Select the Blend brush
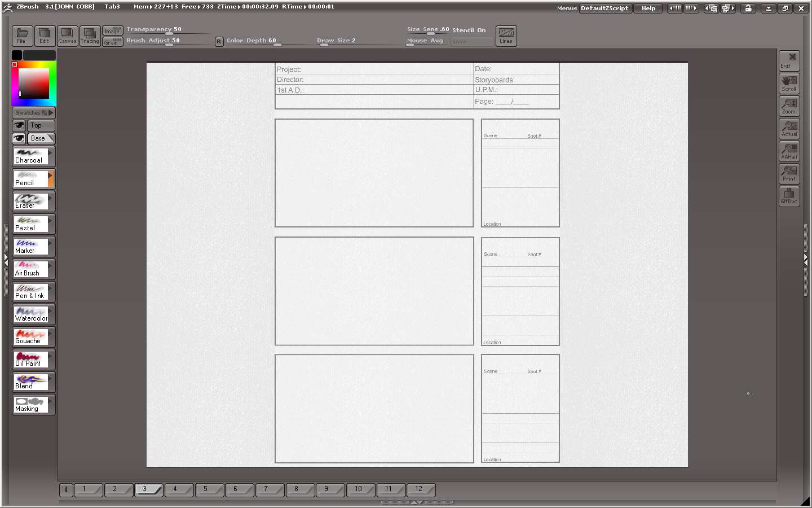The width and height of the screenshot is (812, 508). coord(30,382)
